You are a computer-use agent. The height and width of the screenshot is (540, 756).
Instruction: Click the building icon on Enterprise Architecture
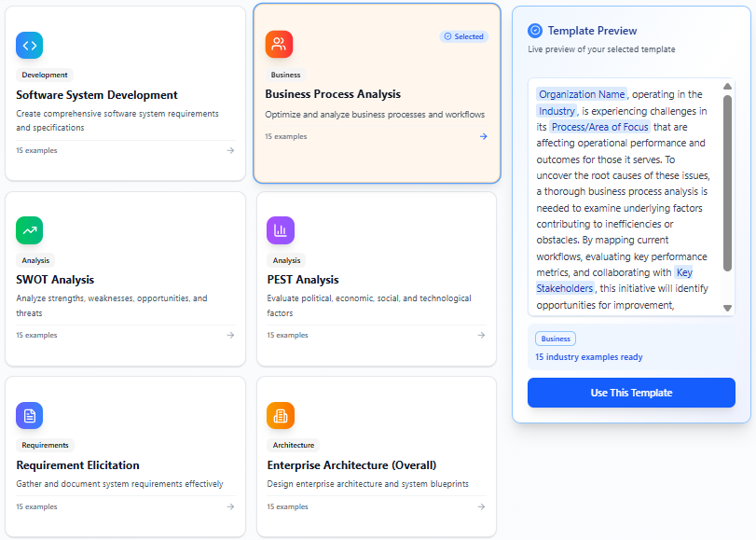(x=280, y=415)
